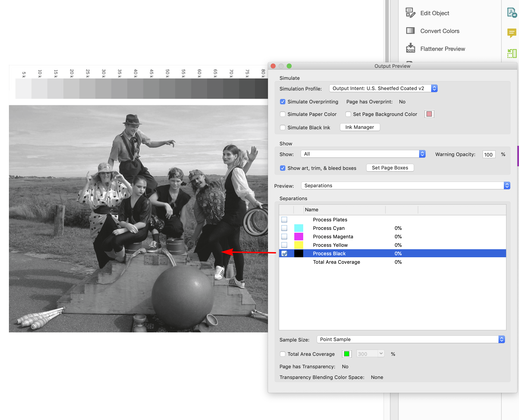The height and width of the screenshot is (420, 519).
Task: Check the Process Cyan separation checkbox
Action: point(284,228)
